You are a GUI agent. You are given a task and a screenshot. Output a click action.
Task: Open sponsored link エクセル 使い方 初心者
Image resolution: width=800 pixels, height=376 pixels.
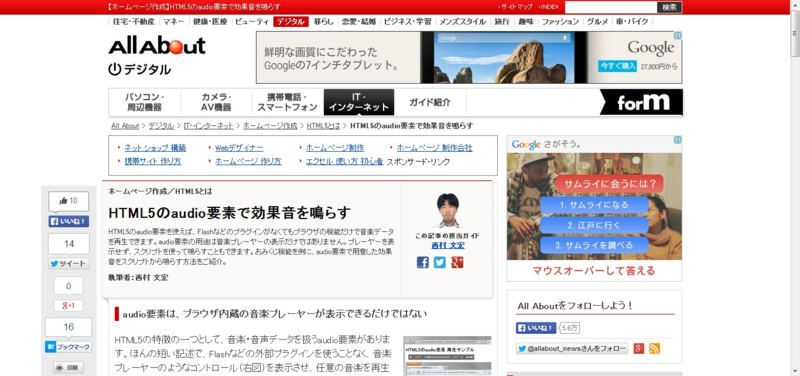(344, 161)
